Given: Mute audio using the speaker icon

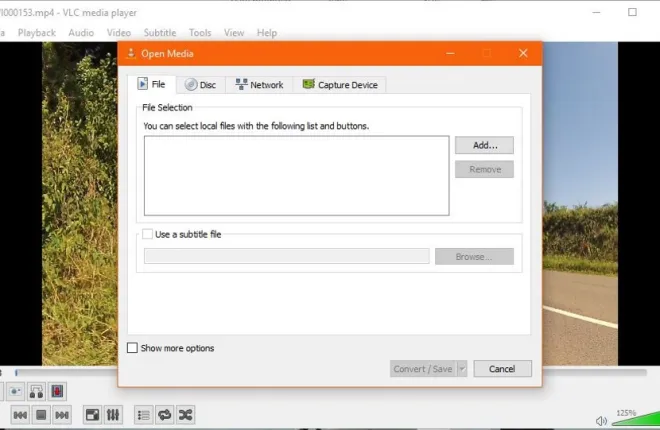Looking at the screenshot, I should coord(601,420).
